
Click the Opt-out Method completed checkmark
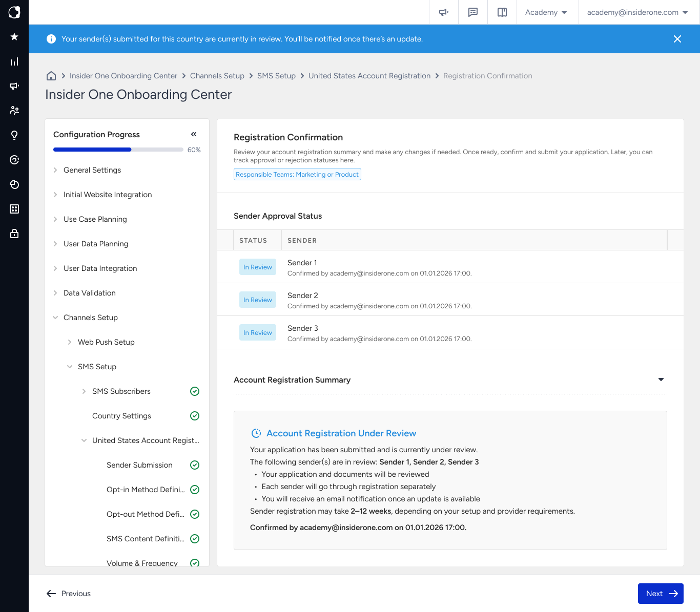pos(195,514)
